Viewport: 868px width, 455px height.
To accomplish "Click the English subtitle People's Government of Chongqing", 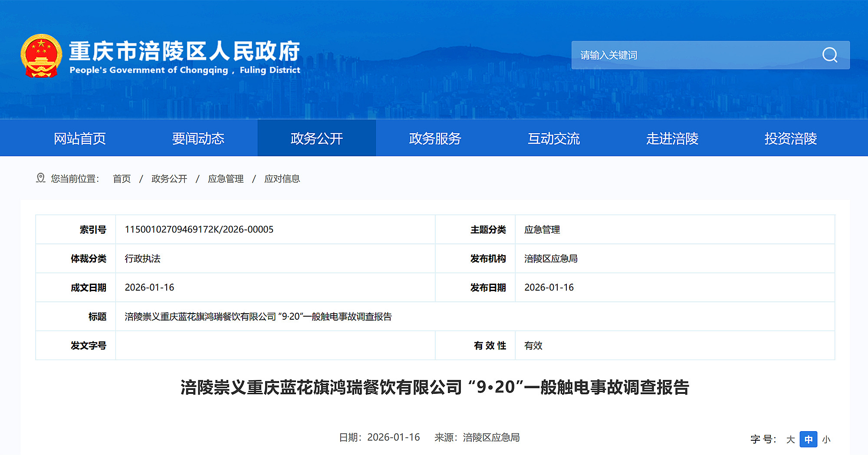I will click(x=185, y=70).
